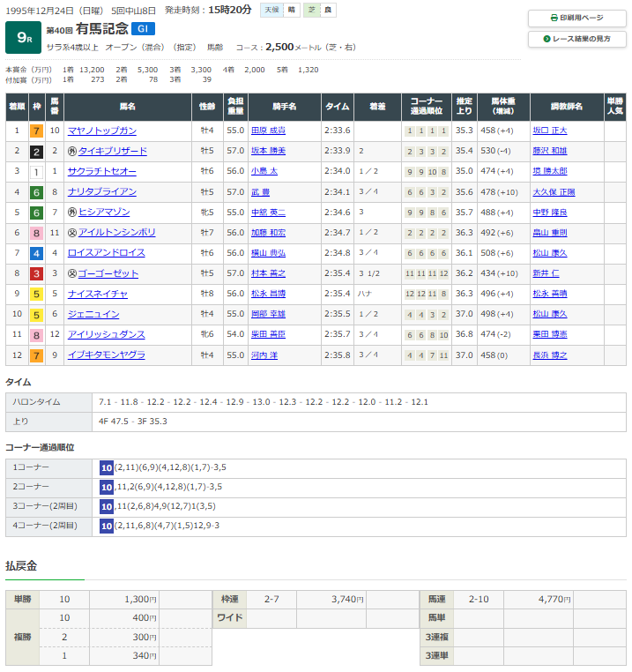This screenshot has height=672, width=632.
Task: Click the yellow frame 5 badge for ナイスネイチャ
Action: (x=36, y=294)
